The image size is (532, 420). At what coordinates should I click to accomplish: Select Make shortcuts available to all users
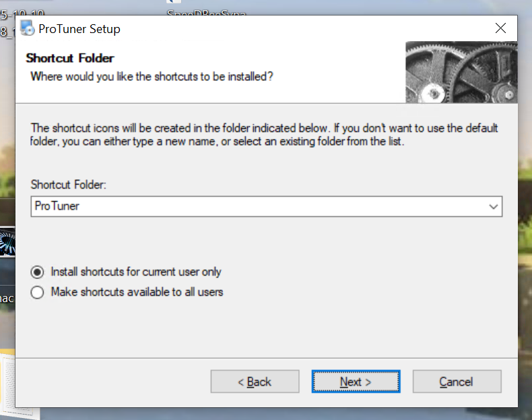(x=38, y=293)
